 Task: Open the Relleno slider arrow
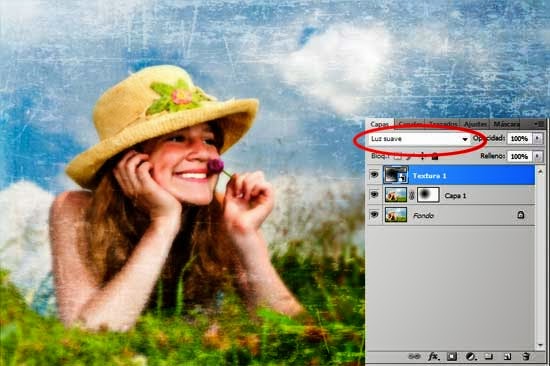[x=537, y=156]
